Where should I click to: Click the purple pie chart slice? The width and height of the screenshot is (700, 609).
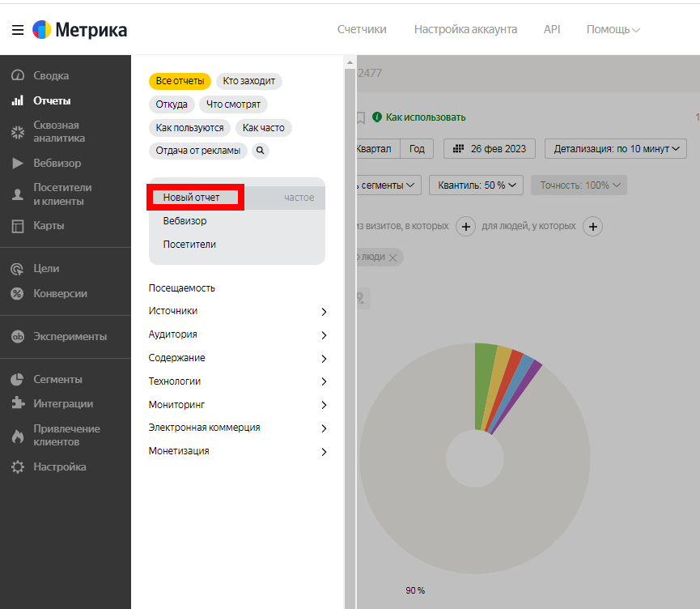tap(515, 398)
